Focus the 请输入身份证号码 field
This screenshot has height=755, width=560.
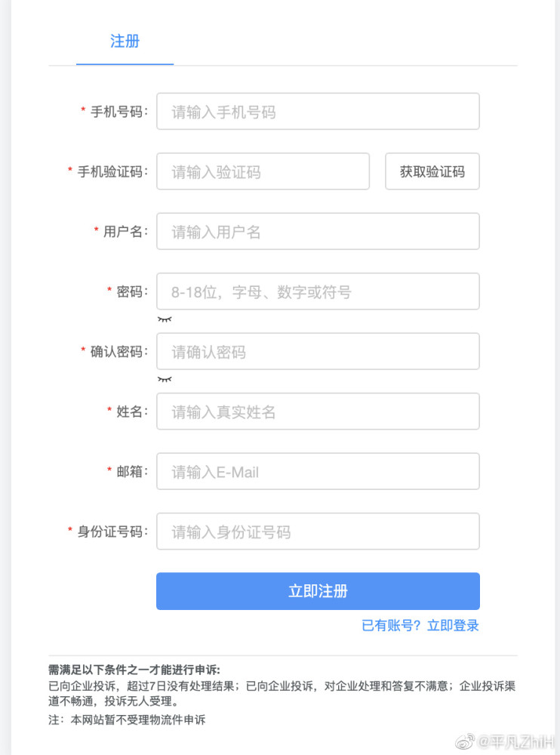tap(318, 532)
